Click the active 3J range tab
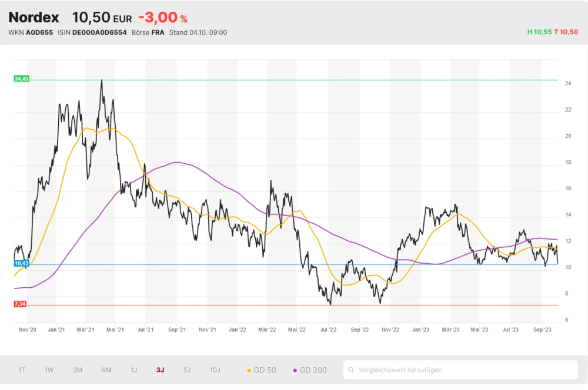The width and height of the screenshot is (588, 390). [x=161, y=370]
